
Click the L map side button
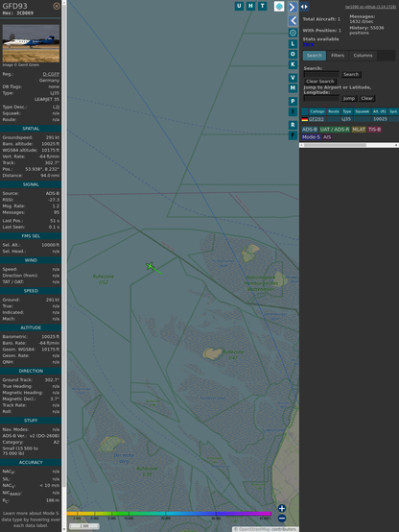pyautogui.click(x=293, y=44)
